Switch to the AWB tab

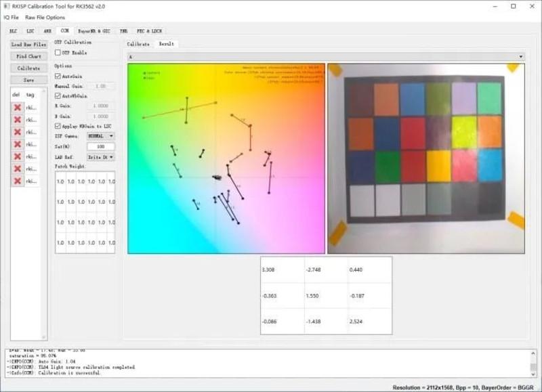[47, 31]
